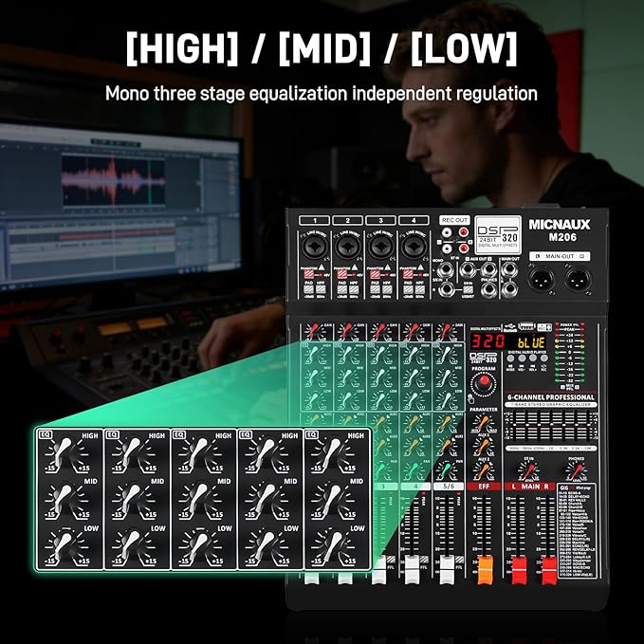Click fifth column LOW knob in enlarged EQ inset
644x644 pixels.
[333, 547]
